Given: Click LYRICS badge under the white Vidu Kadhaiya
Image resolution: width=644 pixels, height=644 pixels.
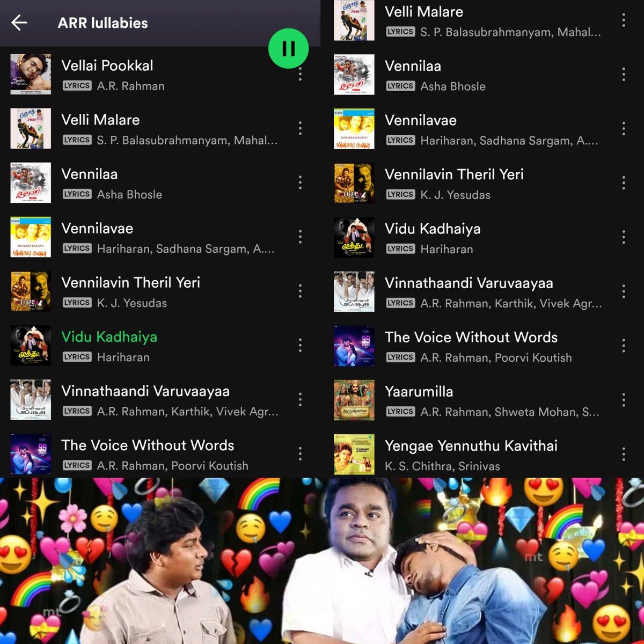Looking at the screenshot, I should click(400, 249).
